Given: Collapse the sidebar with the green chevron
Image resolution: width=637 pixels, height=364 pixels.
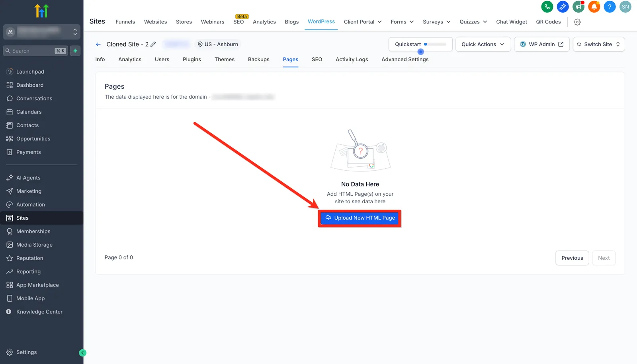Looking at the screenshot, I should 82,352.
